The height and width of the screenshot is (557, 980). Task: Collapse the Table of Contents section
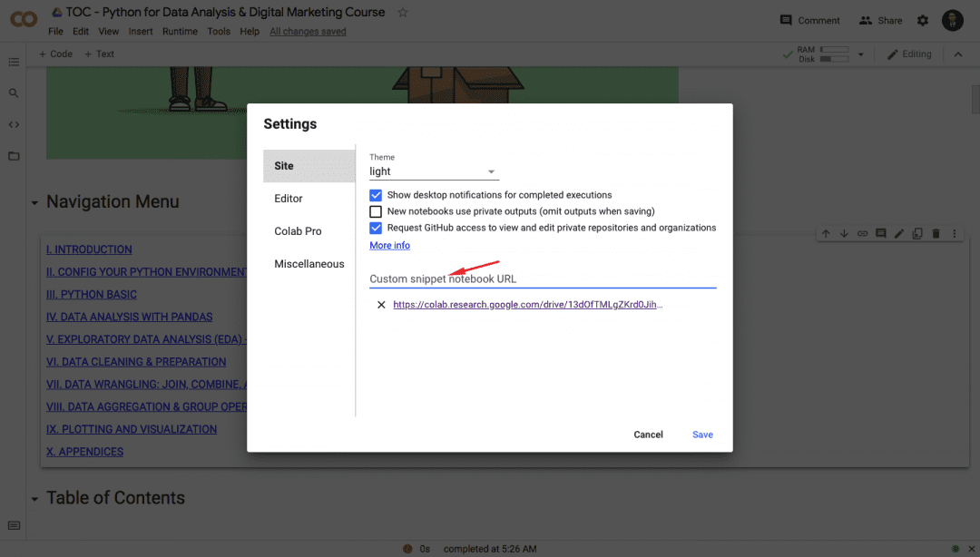34,497
